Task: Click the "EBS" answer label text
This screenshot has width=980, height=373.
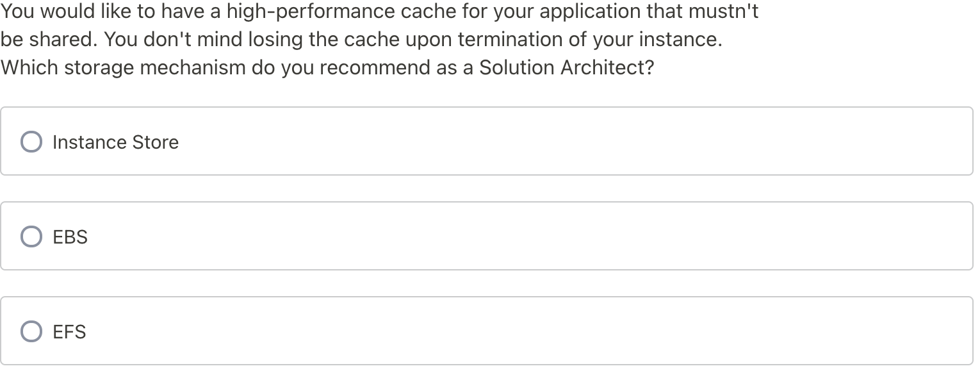Action: pyautogui.click(x=70, y=237)
